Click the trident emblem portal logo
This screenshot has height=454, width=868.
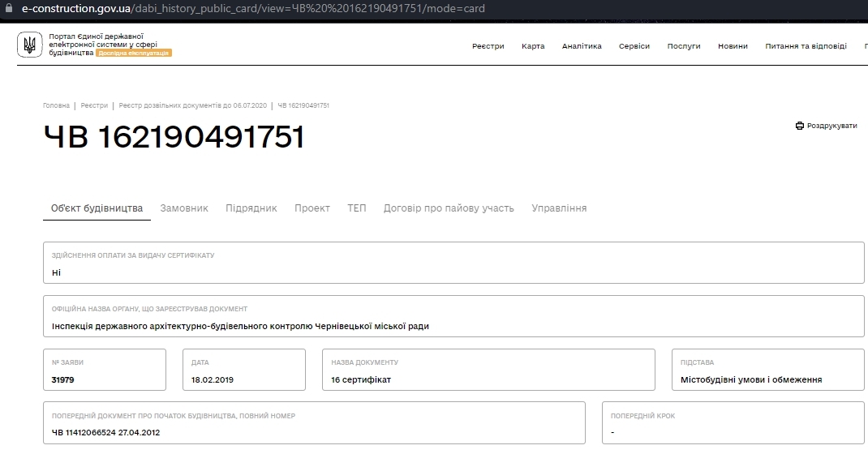pyautogui.click(x=29, y=45)
